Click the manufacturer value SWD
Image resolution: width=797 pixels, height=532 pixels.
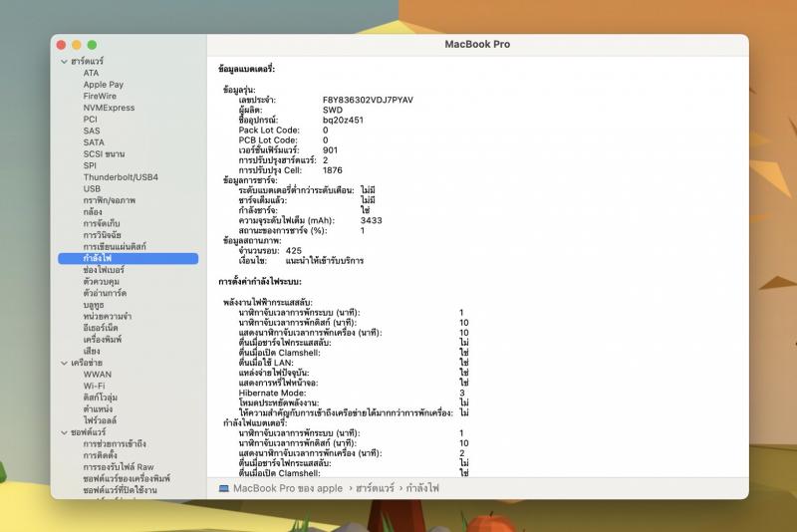point(333,110)
